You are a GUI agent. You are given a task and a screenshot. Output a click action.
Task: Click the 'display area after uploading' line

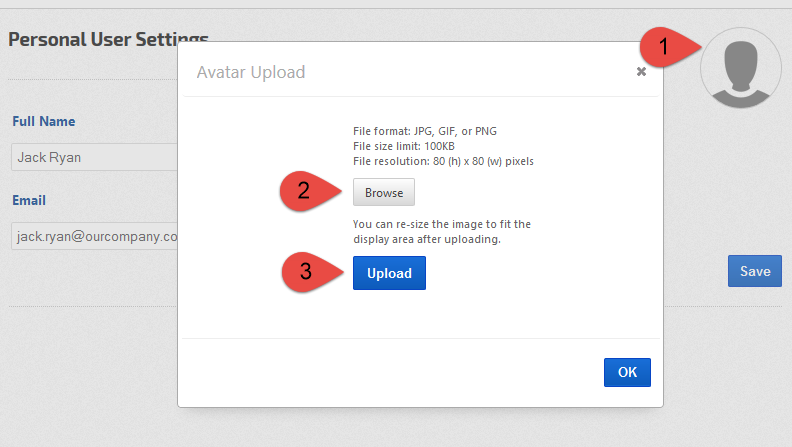click(427, 239)
